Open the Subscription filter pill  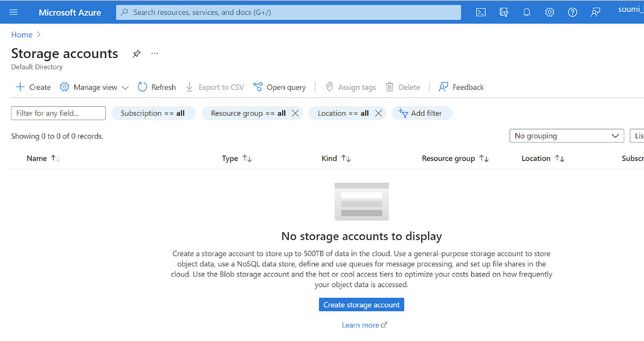pyautogui.click(x=153, y=113)
